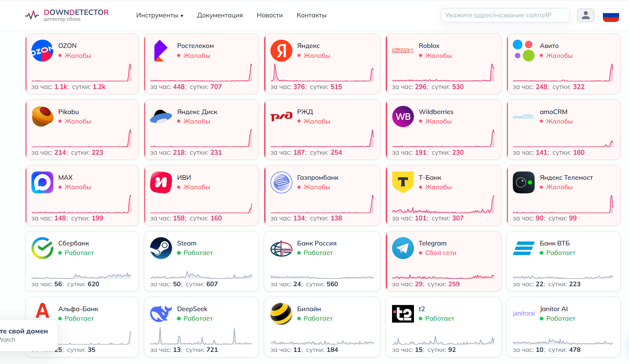Expand the Инструменты dropdown menu
This screenshot has height=364, width=629.
point(160,15)
